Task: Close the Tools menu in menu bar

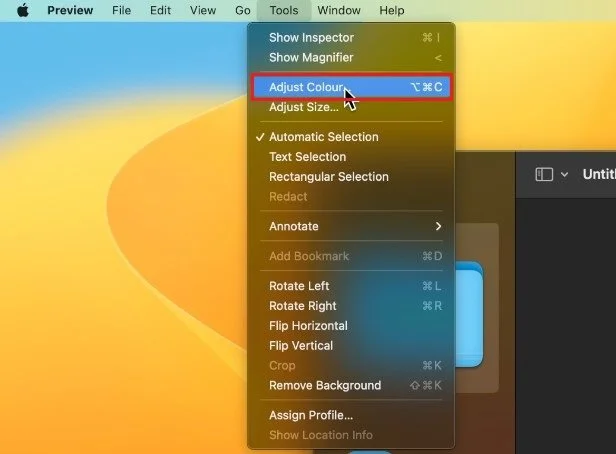Action: 284,10
